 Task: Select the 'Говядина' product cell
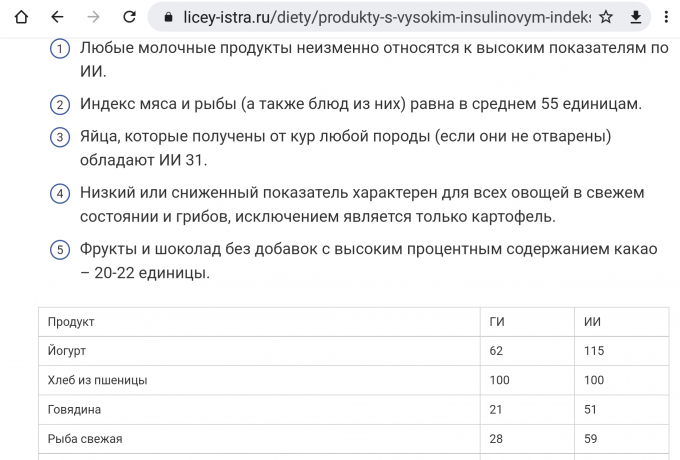coord(74,409)
